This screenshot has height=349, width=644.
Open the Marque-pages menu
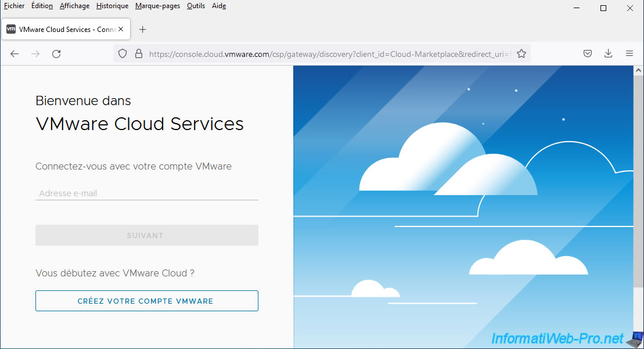tap(157, 6)
